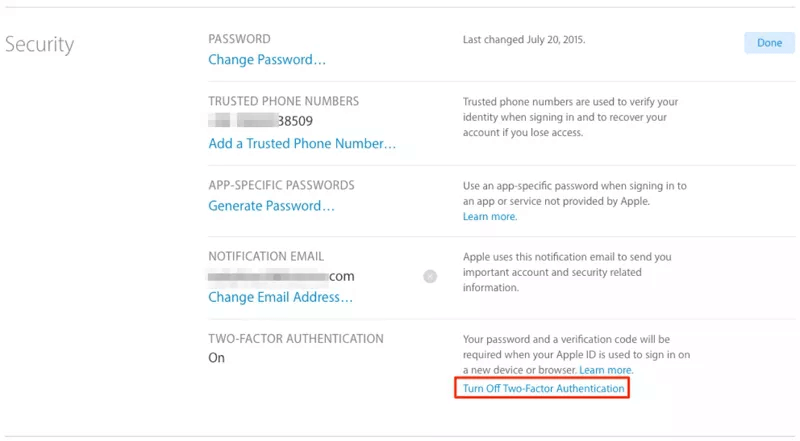
Task: Click the APP-SPECIFIC PASSWORDS label
Action: tap(281, 185)
